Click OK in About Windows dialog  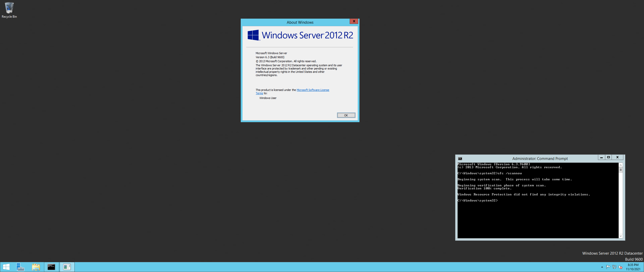(x=346, y=115)
